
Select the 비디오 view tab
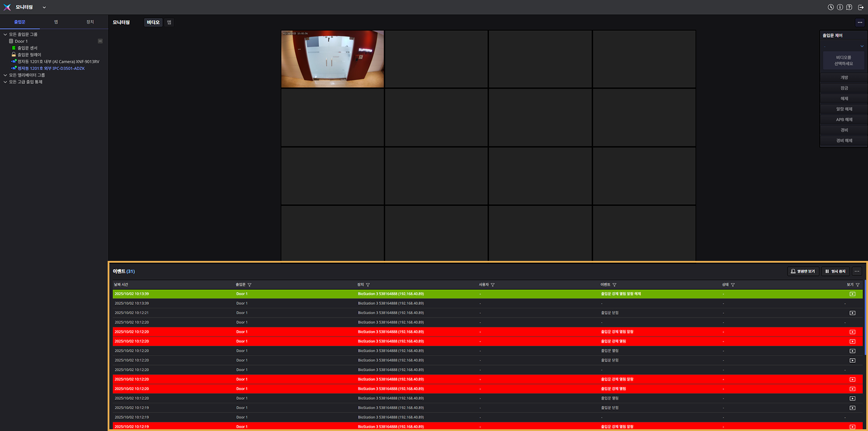tap(153, 23)
